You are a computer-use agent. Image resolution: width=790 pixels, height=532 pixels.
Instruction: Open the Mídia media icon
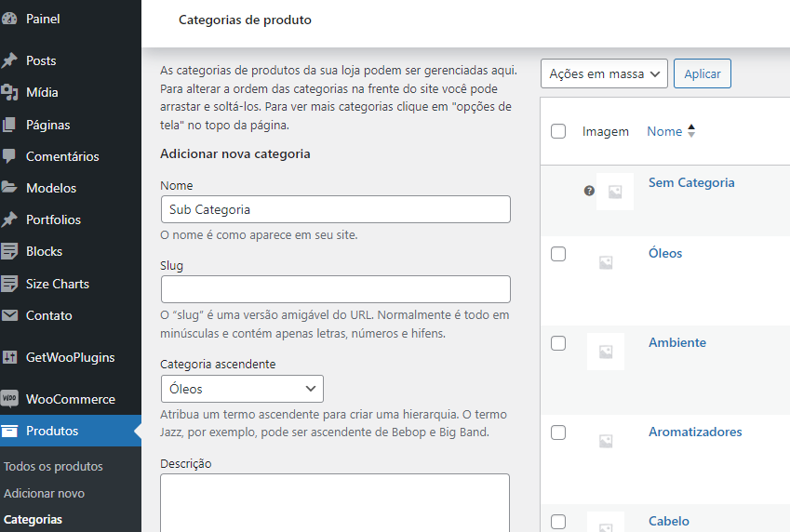point(10,92)
